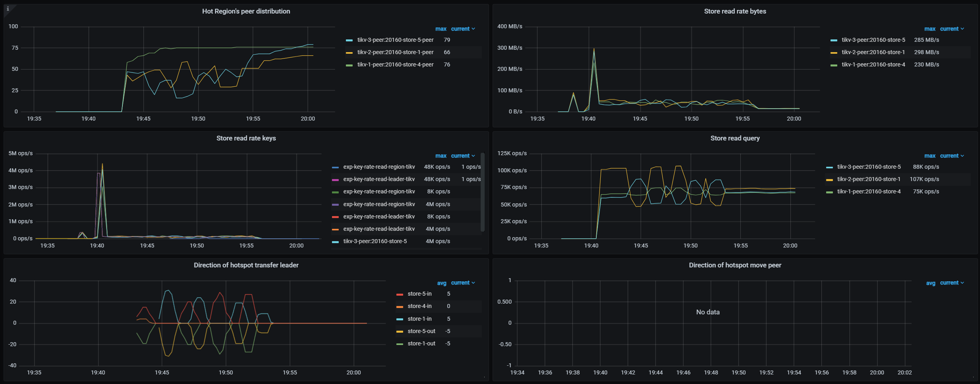Sort legend by avg in Direction of hotspot transfer leader
Screen dimensions: 980x384
(x=441, y=283)
